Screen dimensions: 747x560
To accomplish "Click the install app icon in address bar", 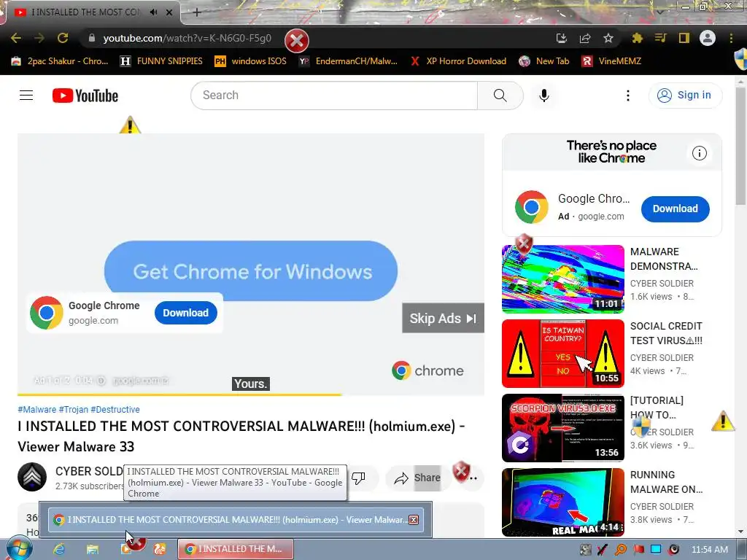I will [562, 38].
